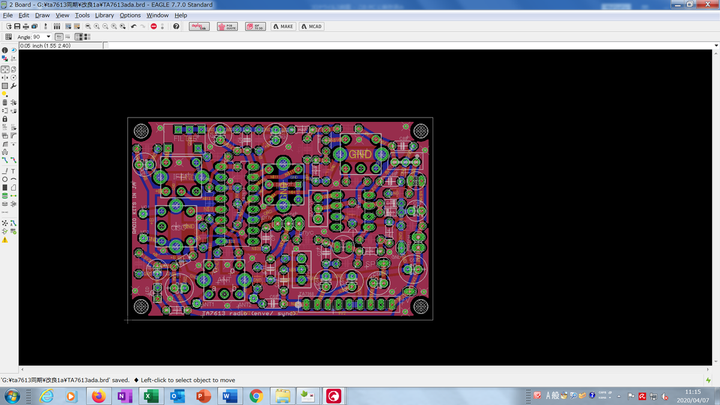Click the GND label on the board
Viewport: 720px width, 405px height.
point(359,155)
